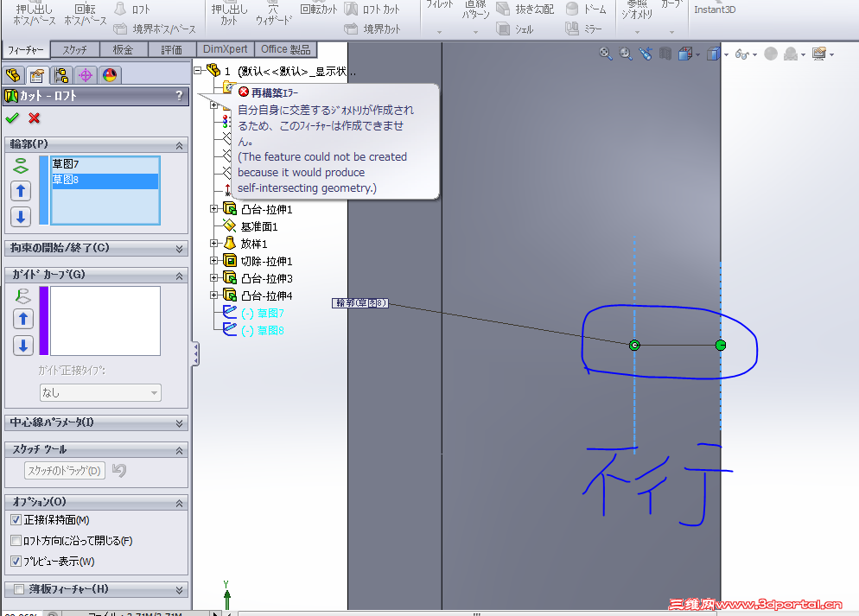The image size is (859, 616).
Task: Expand 薄板フィーチャー(H) section chevron
Action: click(179, 590)
